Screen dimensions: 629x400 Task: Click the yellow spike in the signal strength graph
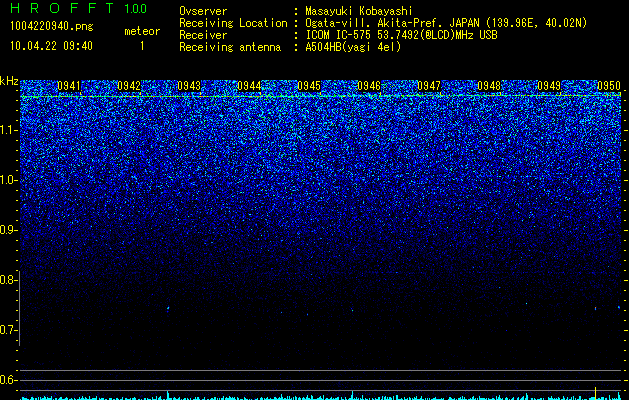pyautogui.click(x=595, y=393)
